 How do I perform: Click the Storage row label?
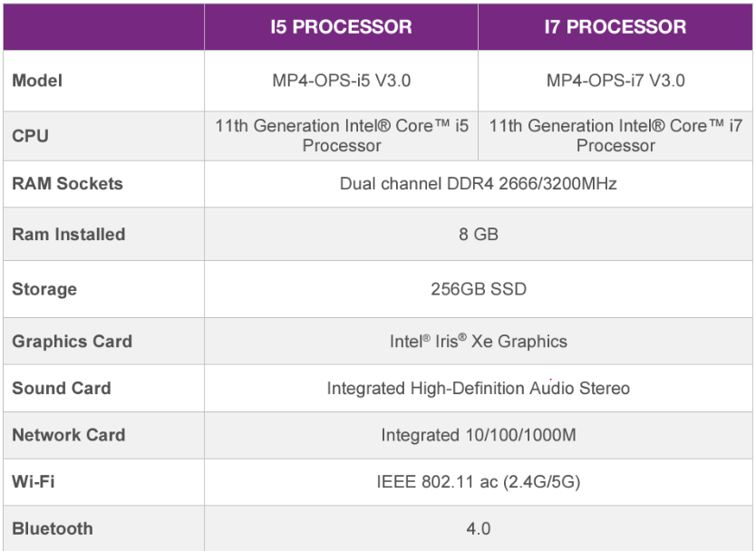(x=44, y=290)
